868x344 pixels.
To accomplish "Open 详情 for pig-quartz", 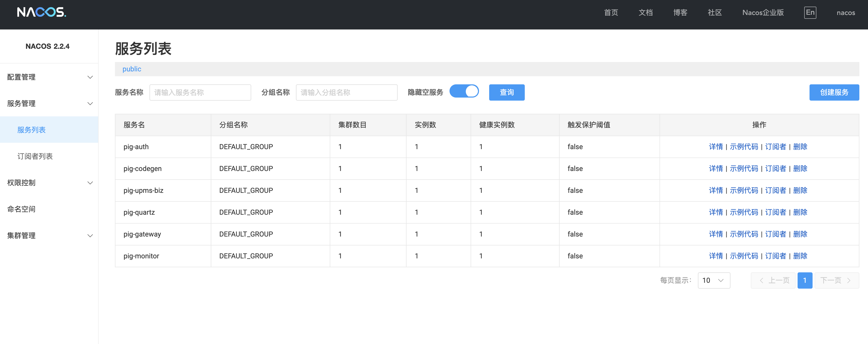I will [716, 212].
